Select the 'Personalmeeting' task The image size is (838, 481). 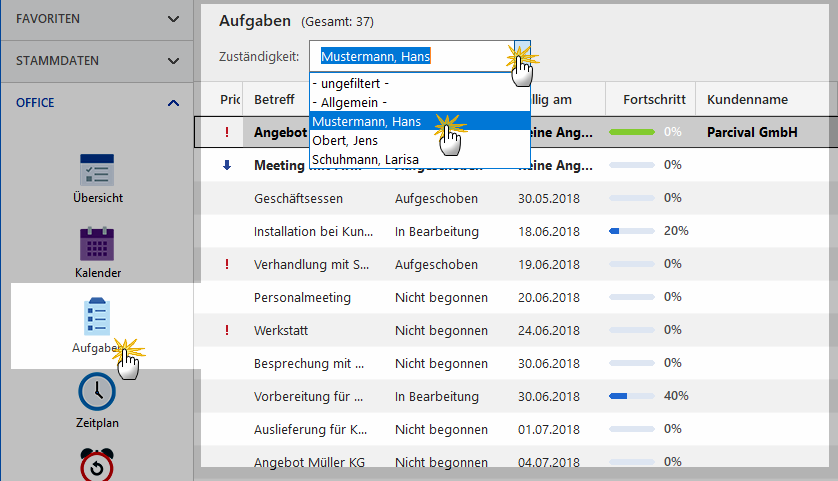[302, 297]
